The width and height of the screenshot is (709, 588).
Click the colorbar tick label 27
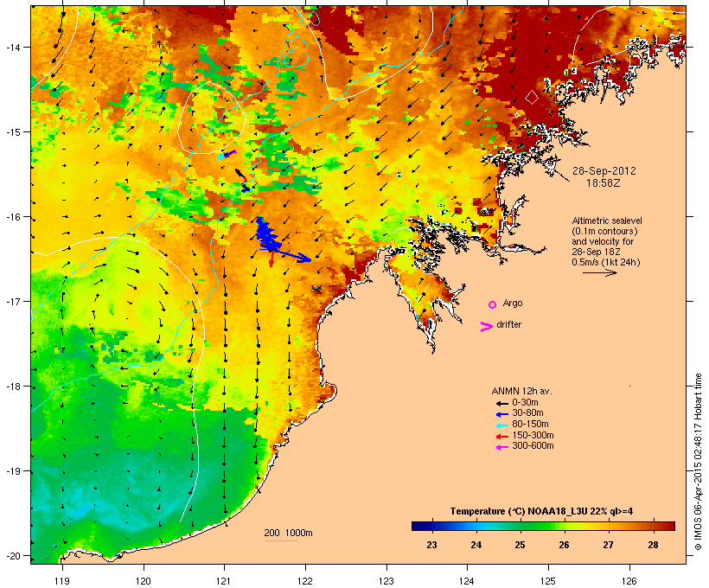pyautogui.click(x=608, y=545)
